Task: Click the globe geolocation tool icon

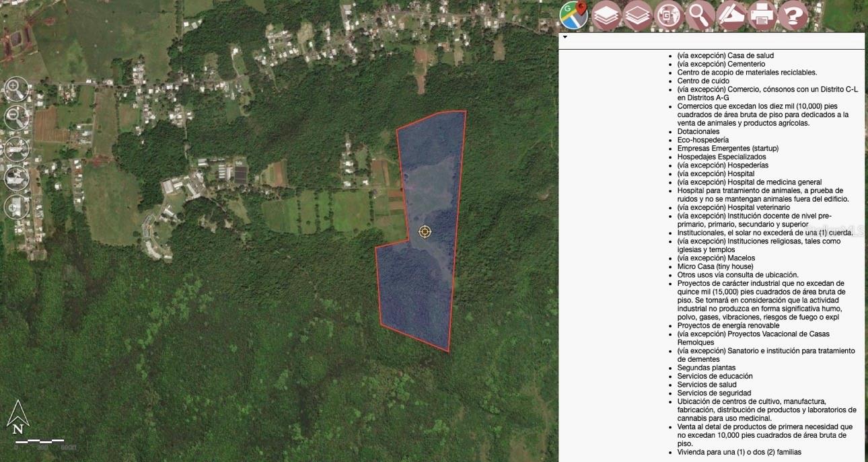Action: point(669,15)
